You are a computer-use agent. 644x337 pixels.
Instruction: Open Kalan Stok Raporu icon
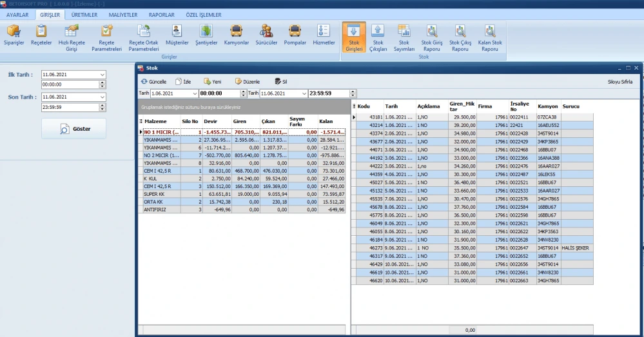pos(490,37)
